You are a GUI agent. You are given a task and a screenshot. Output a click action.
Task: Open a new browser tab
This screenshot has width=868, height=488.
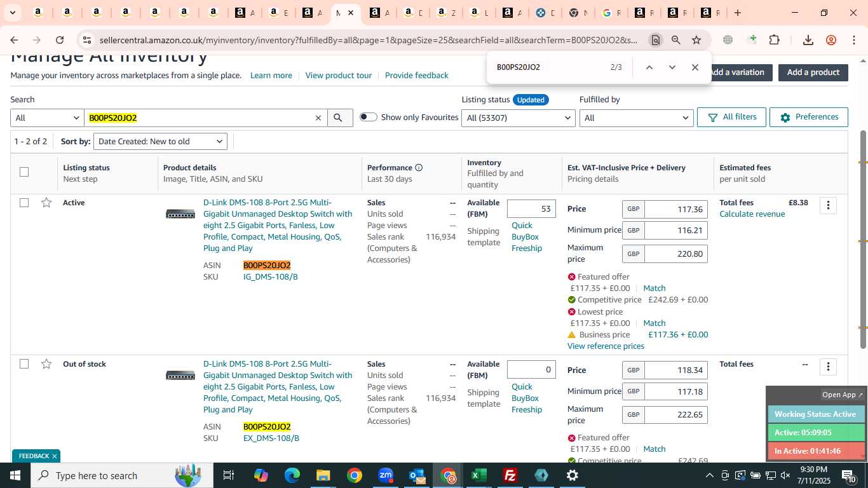click(738, 13)
